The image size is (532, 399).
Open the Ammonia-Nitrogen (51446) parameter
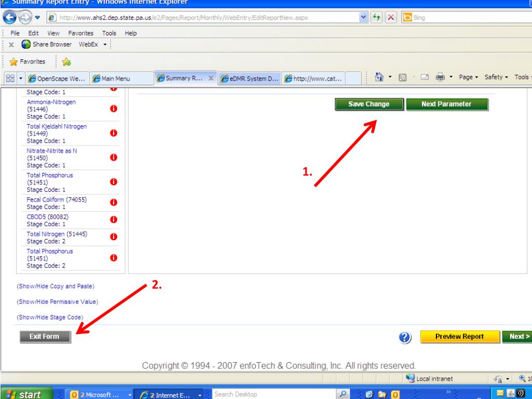coord(51,105)
